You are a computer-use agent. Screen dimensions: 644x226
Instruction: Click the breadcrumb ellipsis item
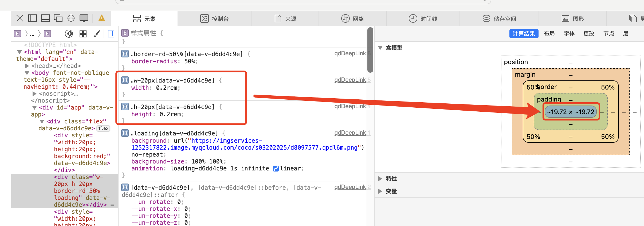coord(32,34)
